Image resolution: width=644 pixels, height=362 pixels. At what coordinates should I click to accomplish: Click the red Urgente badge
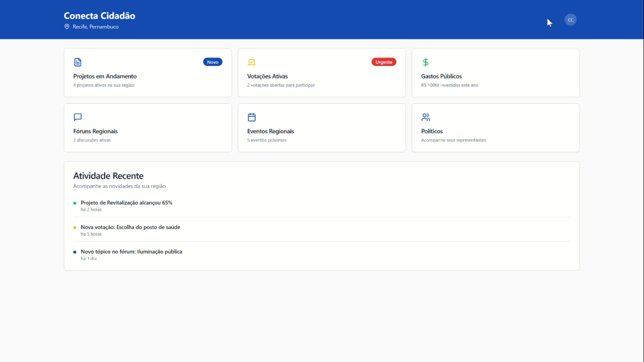(384, 62)
